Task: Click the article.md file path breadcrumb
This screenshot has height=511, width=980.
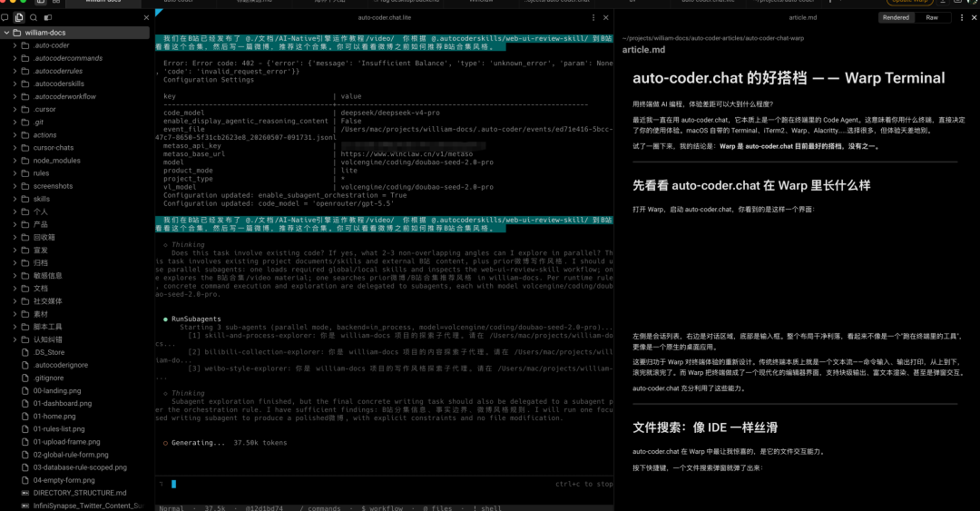Action: pyautogui.click(x=713, y=38)
